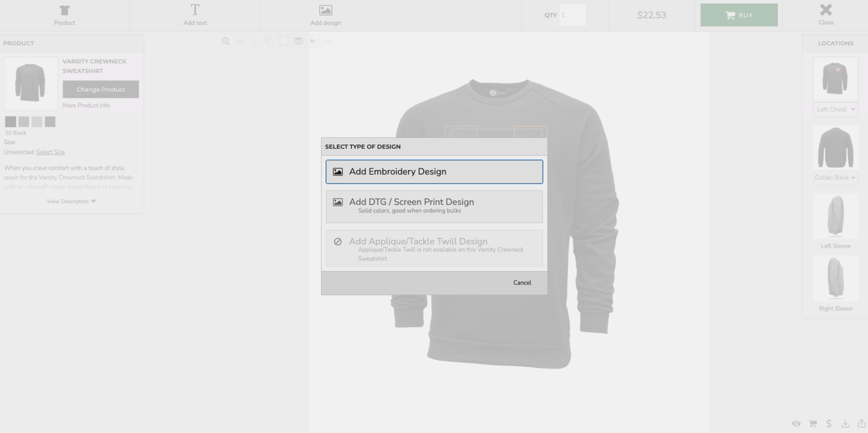Viewport: 868px width, 433px height.
Task: Click the zoom-in magnifier icon
Action: click(x=226, y=41)
